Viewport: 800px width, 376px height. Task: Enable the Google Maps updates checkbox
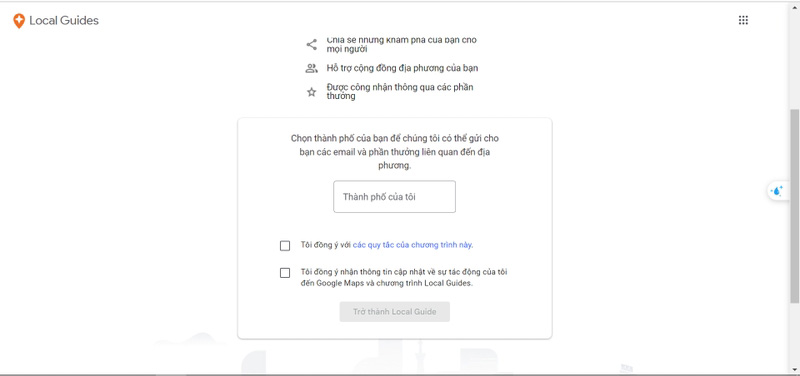pyautogui.click(x=285, y=273)
